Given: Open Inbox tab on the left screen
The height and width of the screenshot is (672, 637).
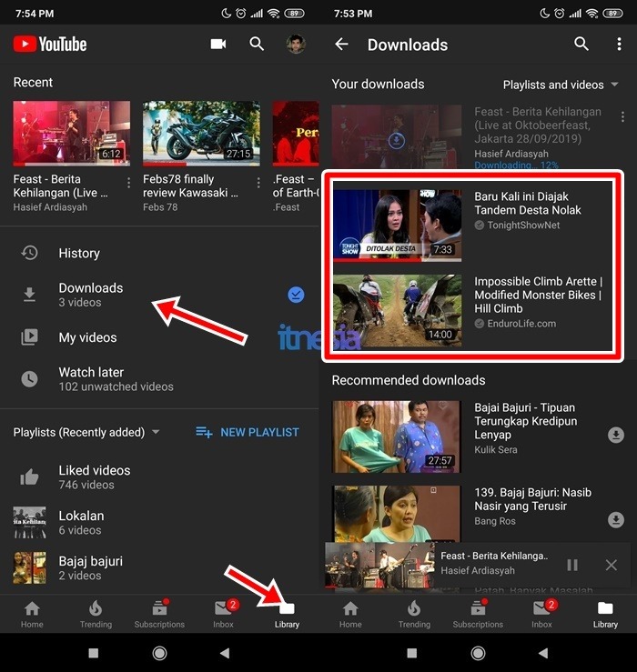Looking at the screenshot, I should [224, 614].
